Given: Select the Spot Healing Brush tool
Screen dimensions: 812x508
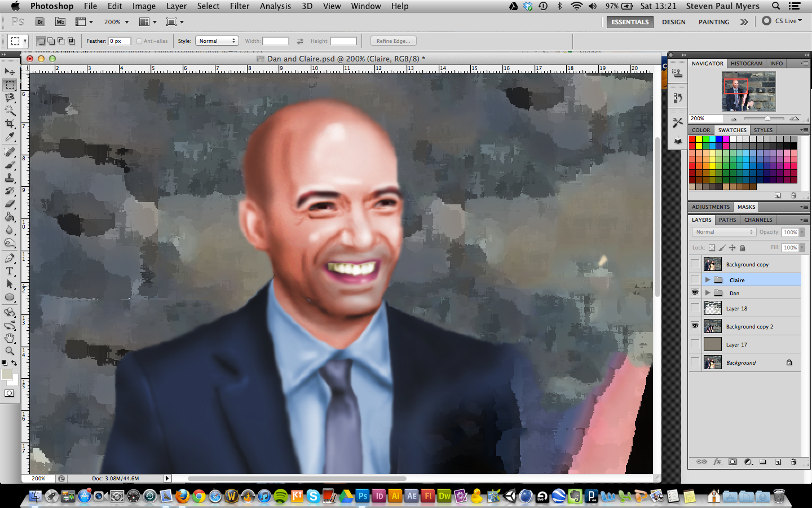Looking at the screenshot, I should (x=10, y=152).
